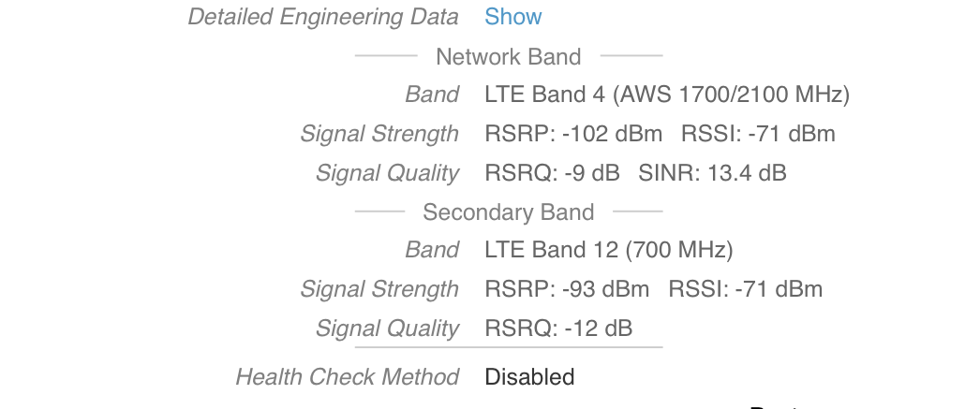Viewport: 980px width, 409px height.
Task: Click the Show link for Detailed Engineering Data
Action: 512,17
